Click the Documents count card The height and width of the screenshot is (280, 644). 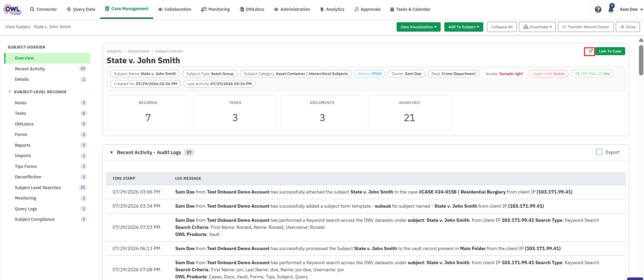click(x=322, y=113)
